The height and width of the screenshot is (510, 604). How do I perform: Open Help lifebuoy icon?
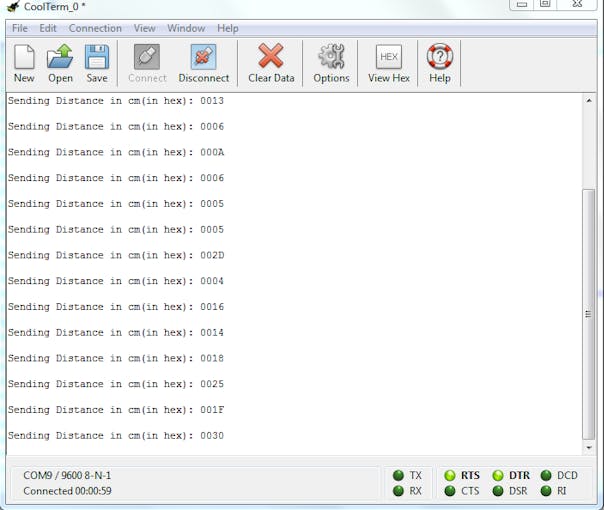point(440,56)
